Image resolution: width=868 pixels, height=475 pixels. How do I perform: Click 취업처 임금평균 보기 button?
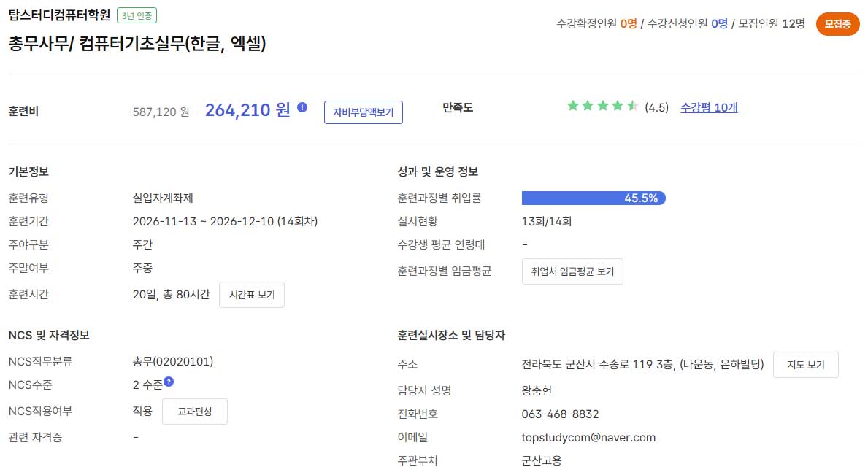[572, 271]
